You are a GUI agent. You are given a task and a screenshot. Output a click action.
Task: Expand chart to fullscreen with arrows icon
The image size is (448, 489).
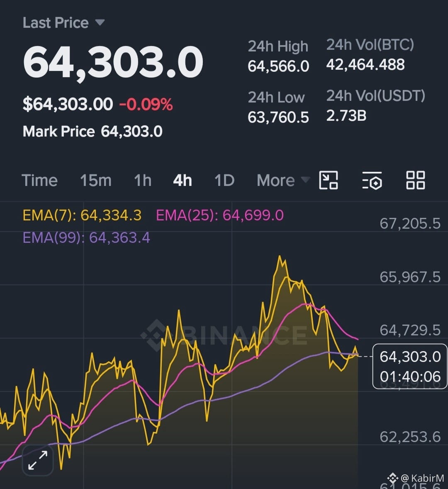(38, 460)
